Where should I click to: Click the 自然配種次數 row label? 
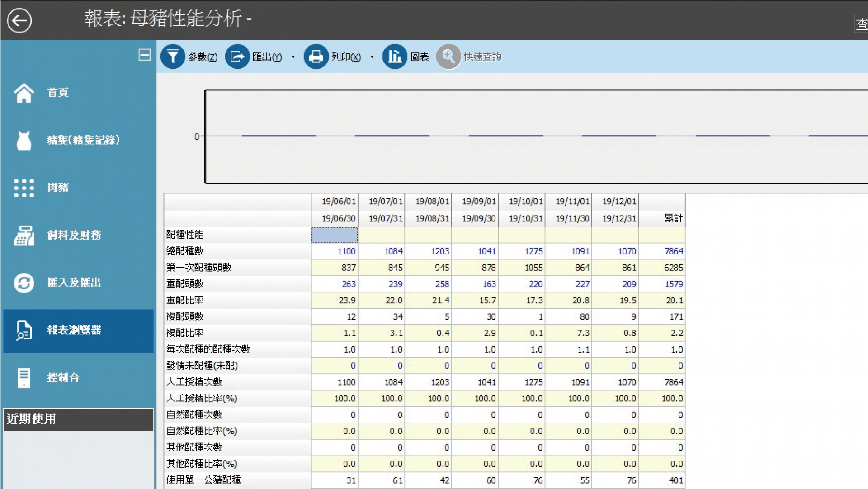tap(194, 414)
